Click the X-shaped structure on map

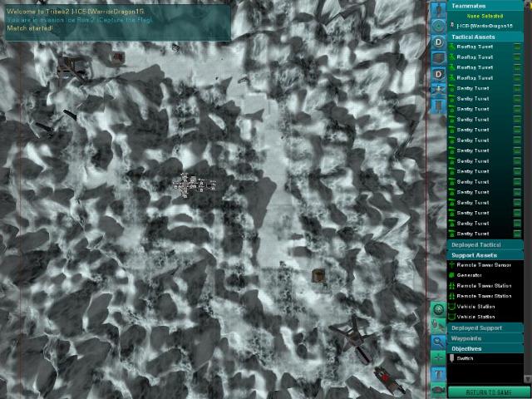[x=355, y=337]
